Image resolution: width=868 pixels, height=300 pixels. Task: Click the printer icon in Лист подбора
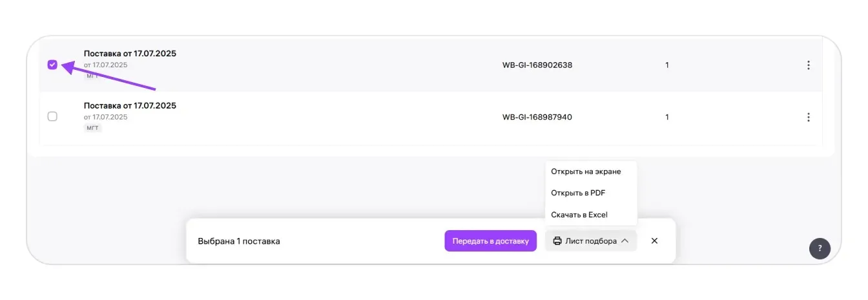point(557,241)
